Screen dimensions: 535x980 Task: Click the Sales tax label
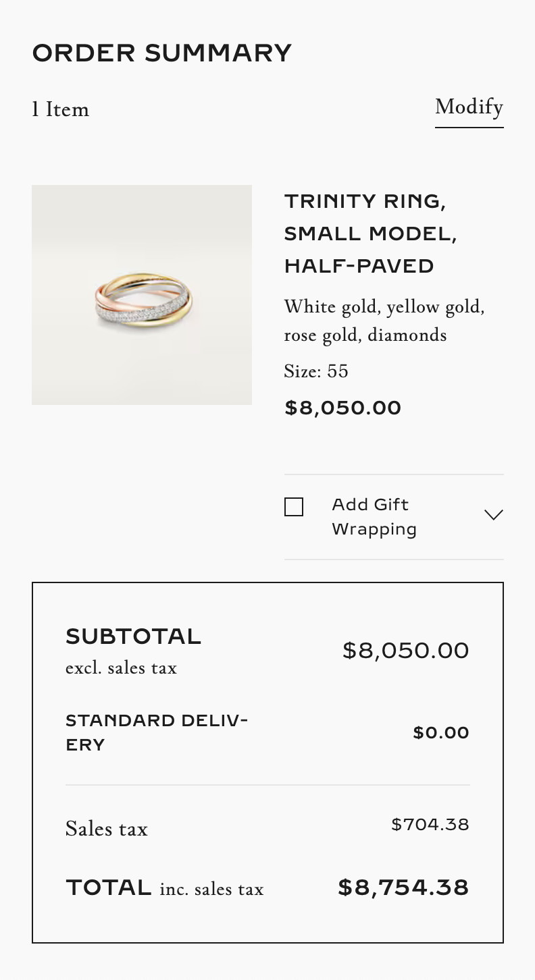click(x=107, y=829)
